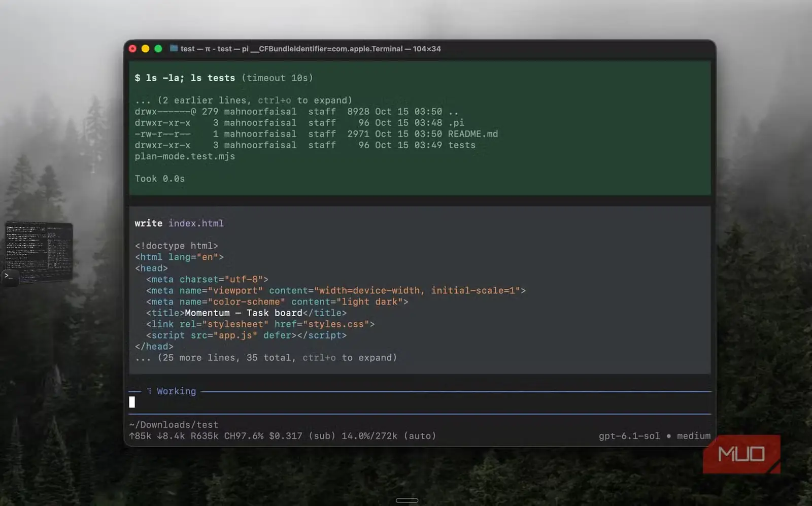The height and width of the screenshot is (506, 812).
Task: Click the "~/Downloads/test" working directory path
Action: point(174,425)
